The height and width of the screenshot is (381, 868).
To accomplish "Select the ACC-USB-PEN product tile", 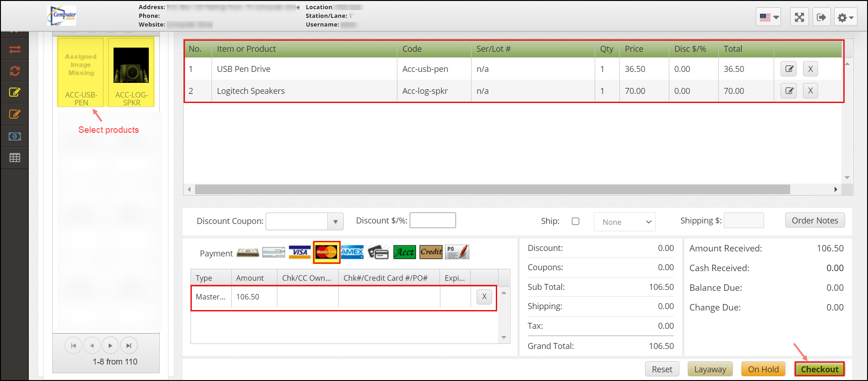I will click(81, 72).
